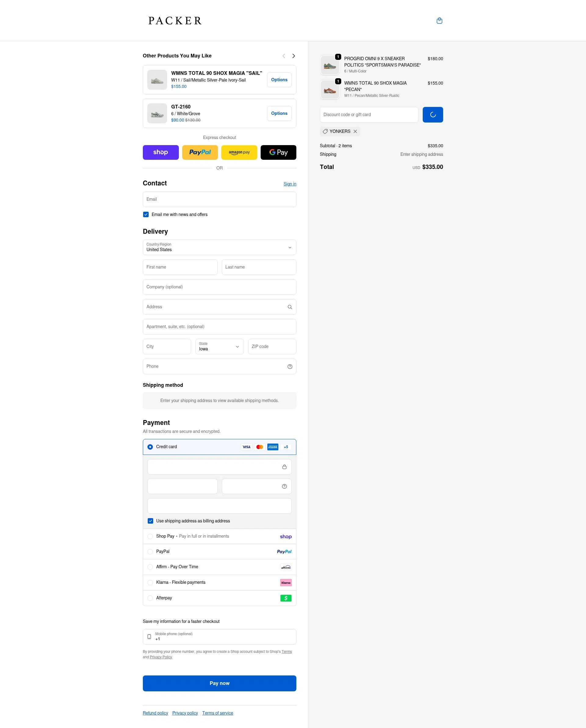
Task: Apply the discount code with blue arrow button
Action: pos(432,115)
